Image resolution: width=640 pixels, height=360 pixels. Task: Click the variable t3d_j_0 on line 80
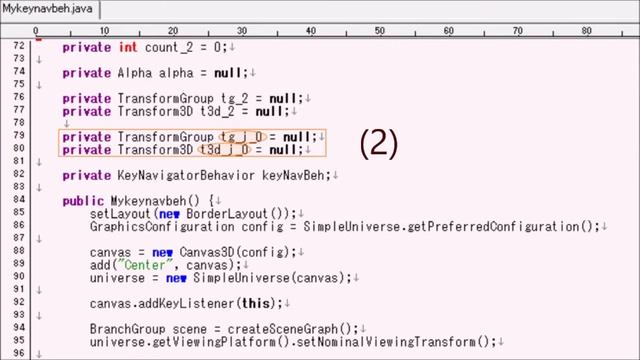click(x=224, y=150)
